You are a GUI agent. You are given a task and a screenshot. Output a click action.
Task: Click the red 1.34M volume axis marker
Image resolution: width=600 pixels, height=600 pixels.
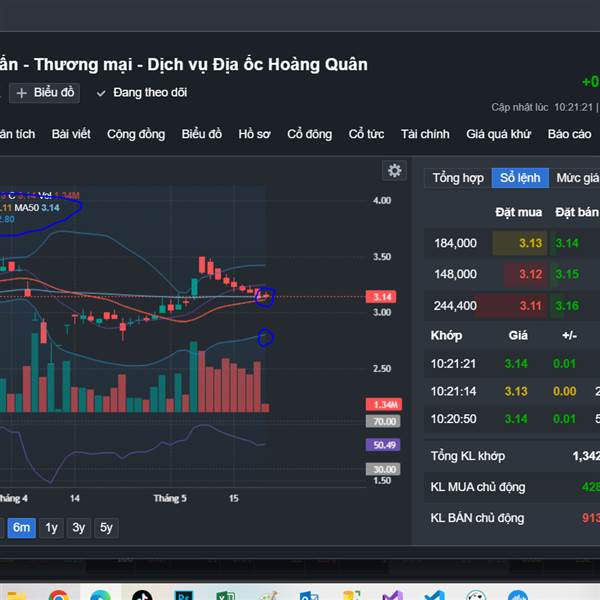(x=384, y=404)
